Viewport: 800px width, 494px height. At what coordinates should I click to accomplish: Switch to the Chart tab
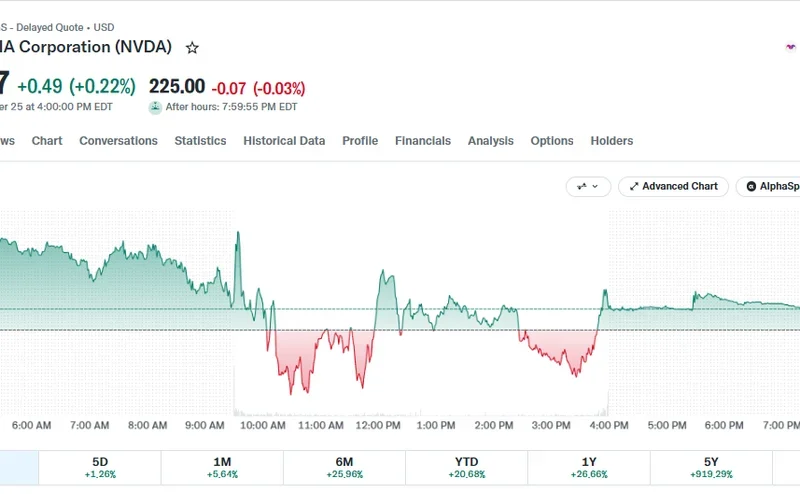pos(47,141)
